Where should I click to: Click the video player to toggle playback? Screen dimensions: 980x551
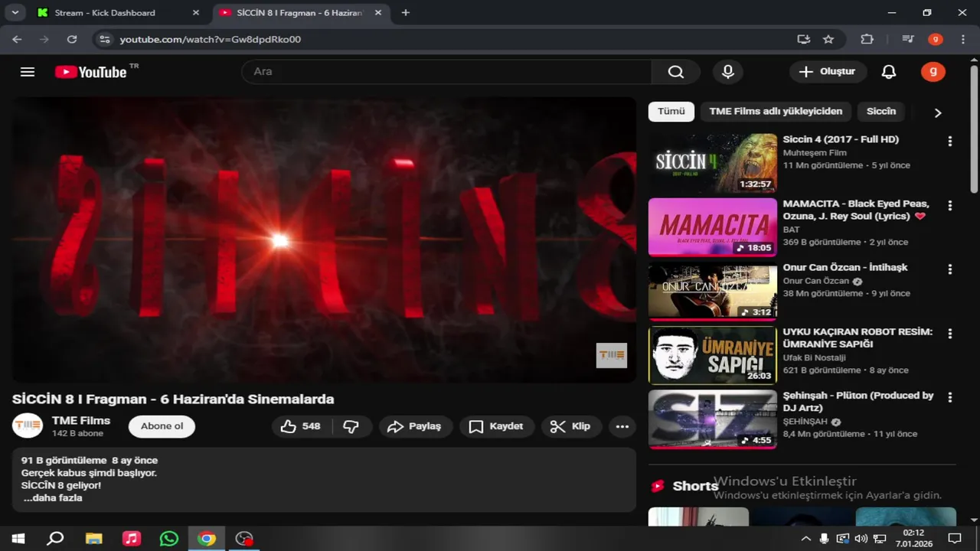(324, 240)
